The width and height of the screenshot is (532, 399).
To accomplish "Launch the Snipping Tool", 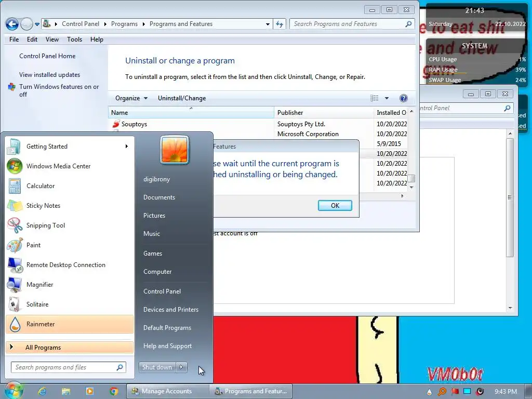I will point(69,225).
